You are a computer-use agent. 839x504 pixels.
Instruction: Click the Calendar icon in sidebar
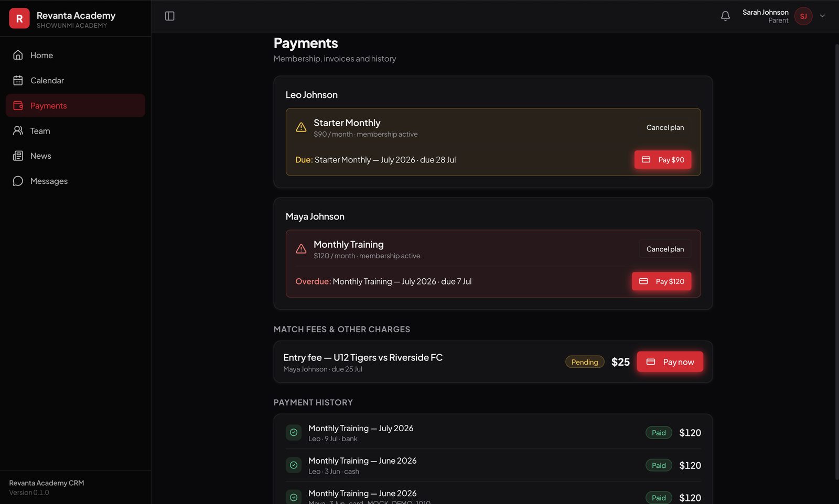tap(18, 80)
